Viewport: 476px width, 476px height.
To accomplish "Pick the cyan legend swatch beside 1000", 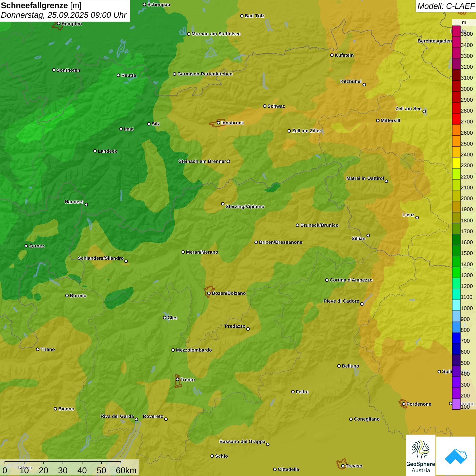I will click(456, 305).
